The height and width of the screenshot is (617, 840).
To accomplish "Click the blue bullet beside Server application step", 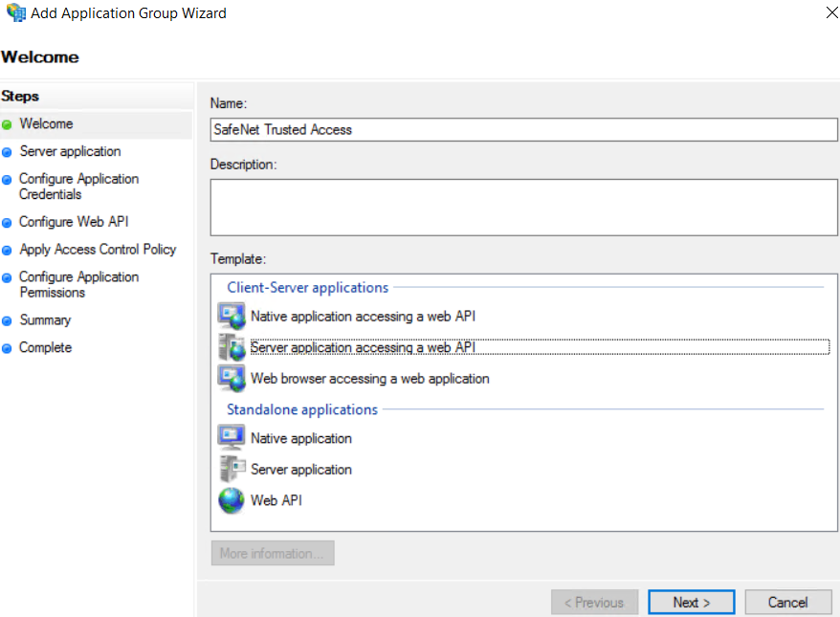I will coord(7,153).
